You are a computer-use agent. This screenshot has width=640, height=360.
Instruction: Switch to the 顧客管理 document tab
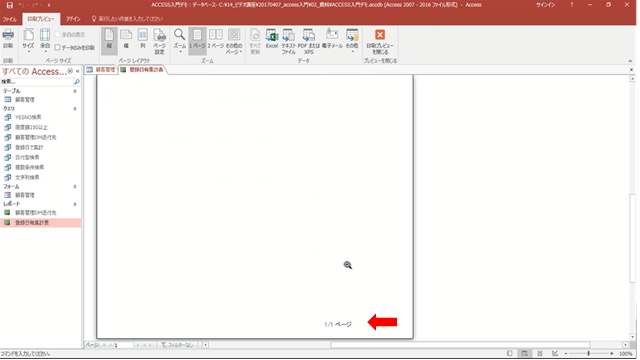(x=101, y=70)
